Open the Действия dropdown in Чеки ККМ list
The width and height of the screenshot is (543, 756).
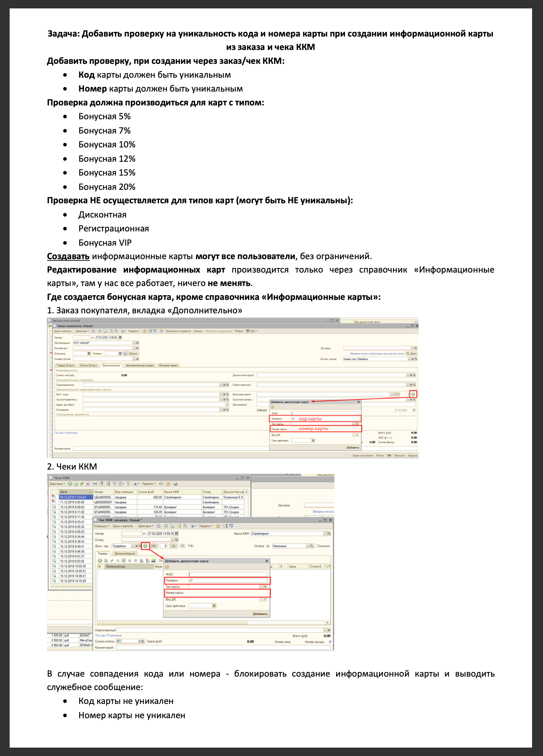(57, 484)
